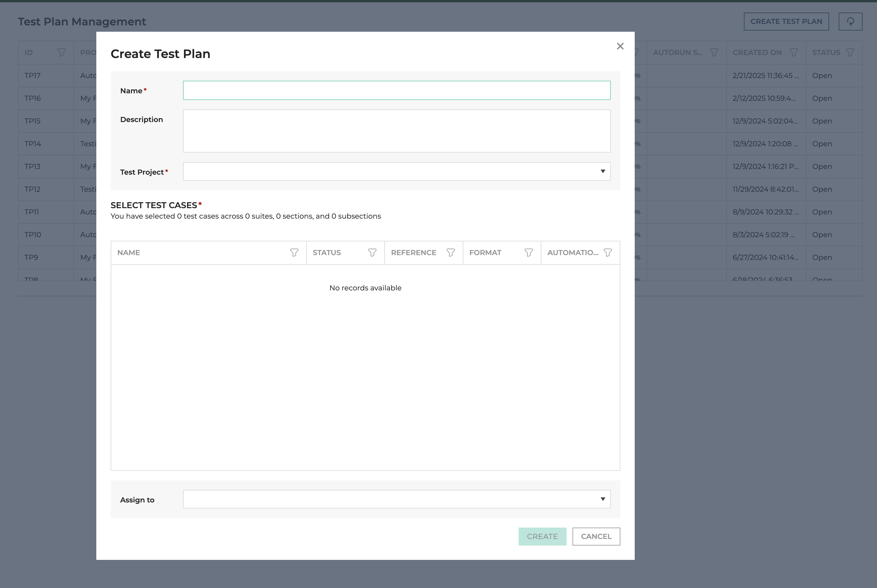Click the ID column filter icon

62,53
